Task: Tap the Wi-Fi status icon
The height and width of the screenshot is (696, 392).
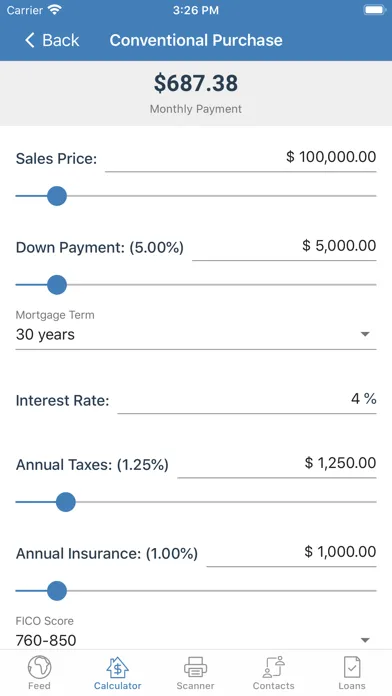Action: (55, 10)
